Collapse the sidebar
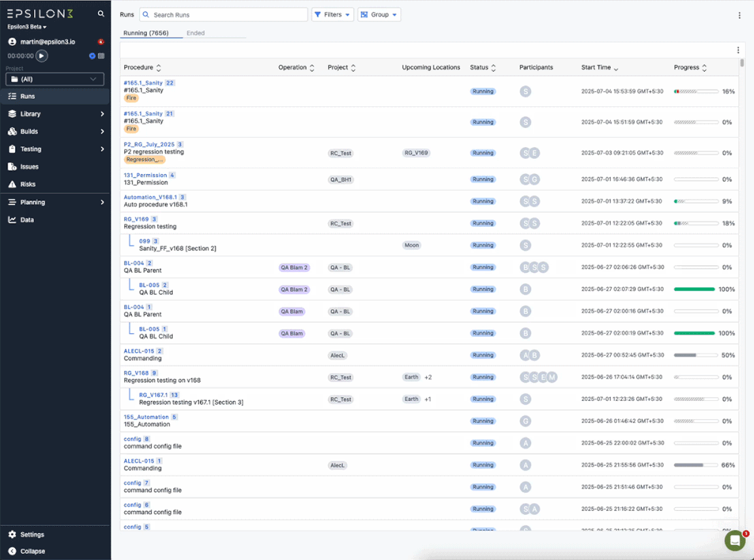The width and height of the screenshot is (754, 560). click(x=27, y=552)
